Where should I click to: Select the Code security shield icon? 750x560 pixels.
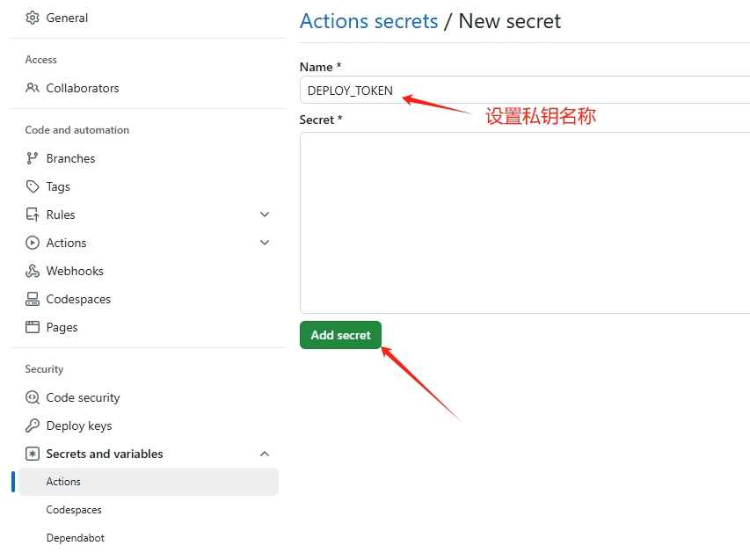[32, 397]
